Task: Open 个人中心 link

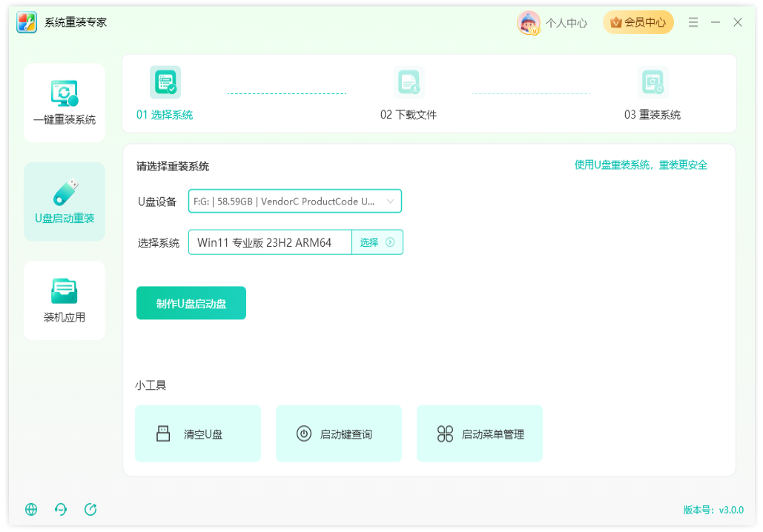Action: click(x=567, y=23)
